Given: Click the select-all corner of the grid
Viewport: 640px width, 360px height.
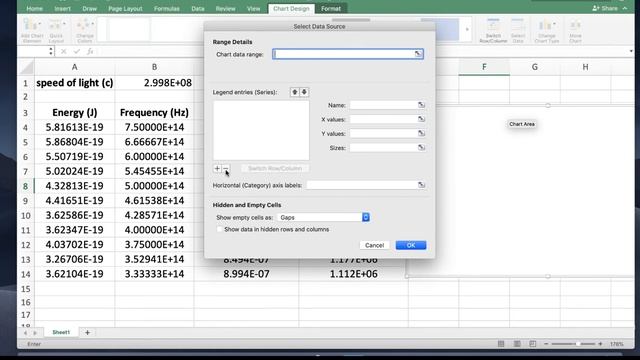Looking at the screenshot, I should pos(26,67).
